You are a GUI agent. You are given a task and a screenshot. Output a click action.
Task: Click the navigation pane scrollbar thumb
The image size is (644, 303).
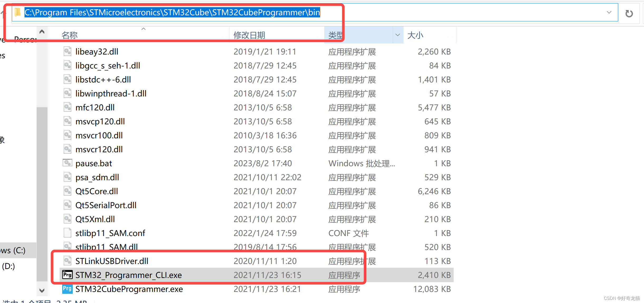[42, 194]
